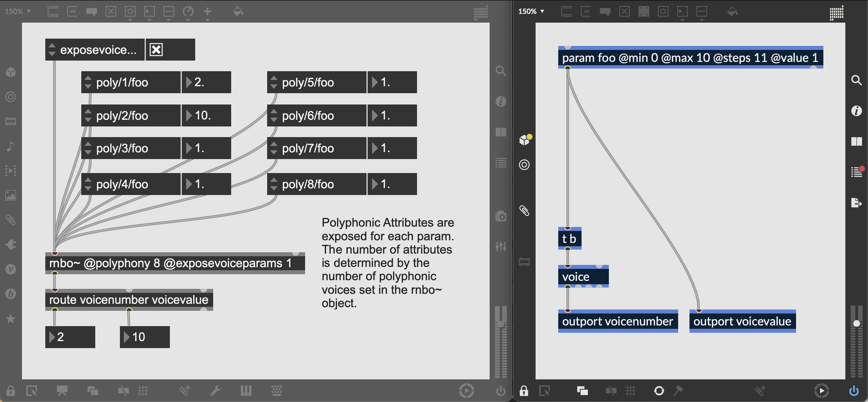This screenshot has height=402, width=868.
Task: Open the paperclip attachments icon in right window
Action: coord(524,211)
